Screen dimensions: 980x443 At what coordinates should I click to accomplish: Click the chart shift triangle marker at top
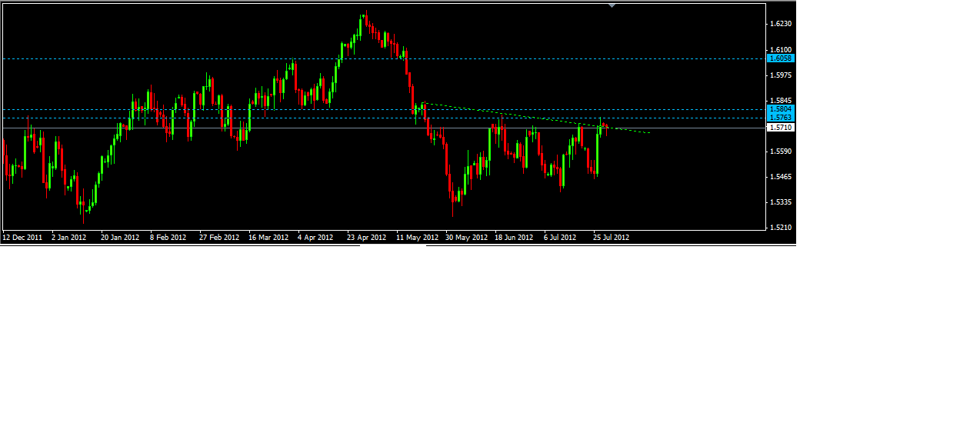612,5
